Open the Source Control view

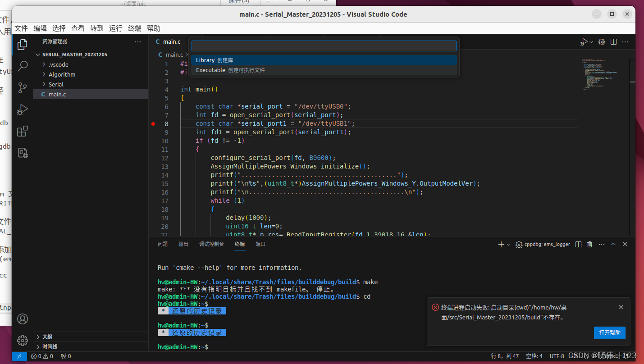(23, 88)
